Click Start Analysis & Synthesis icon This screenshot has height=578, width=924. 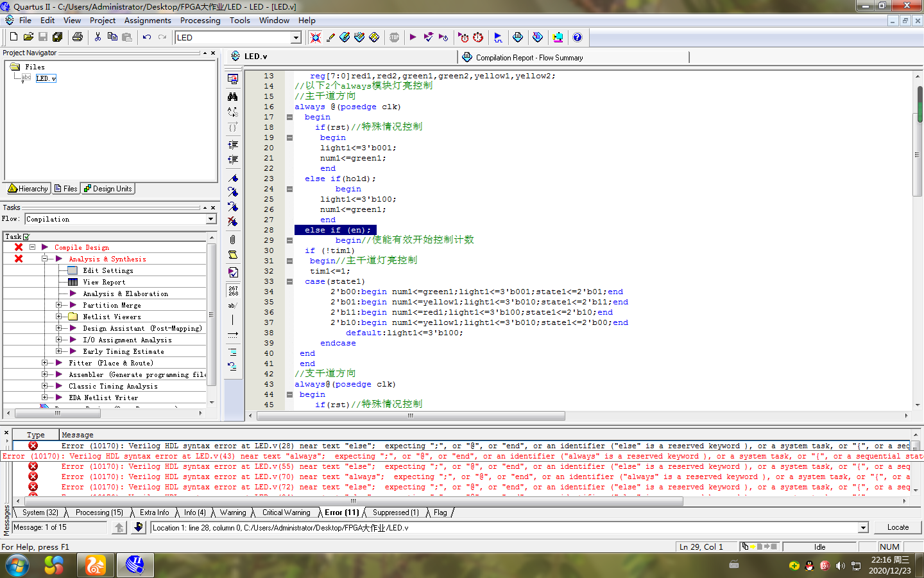tap(428, 37)
